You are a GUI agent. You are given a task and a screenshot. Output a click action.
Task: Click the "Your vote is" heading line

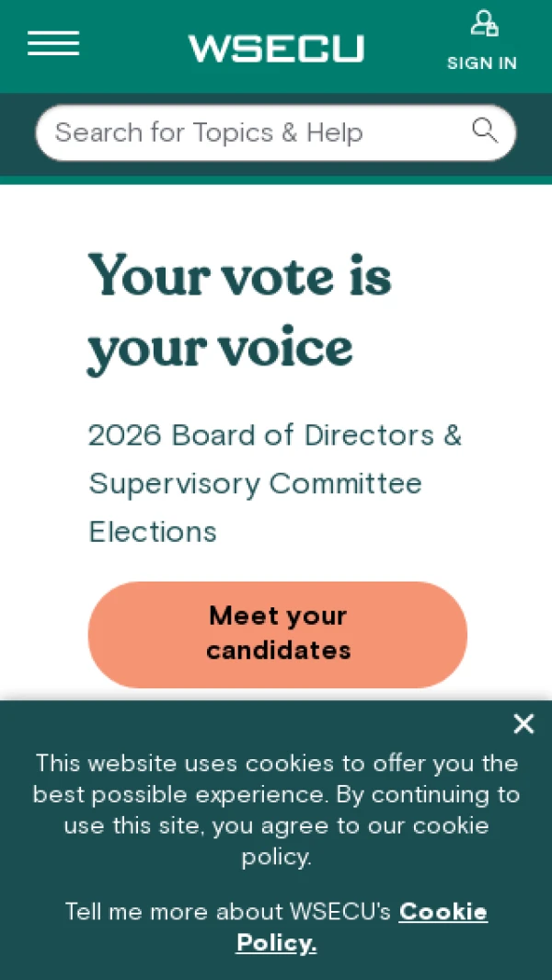240,275
